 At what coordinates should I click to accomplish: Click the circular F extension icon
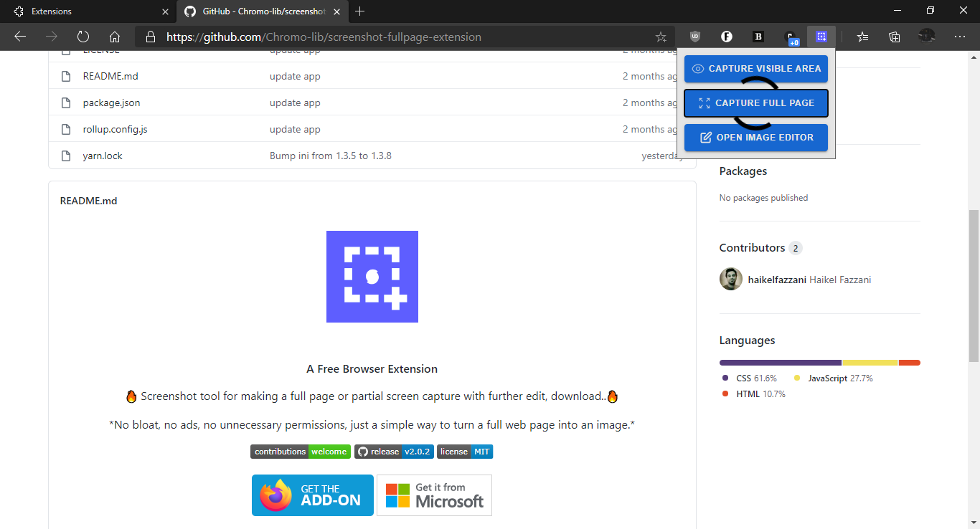pos(726,37)
